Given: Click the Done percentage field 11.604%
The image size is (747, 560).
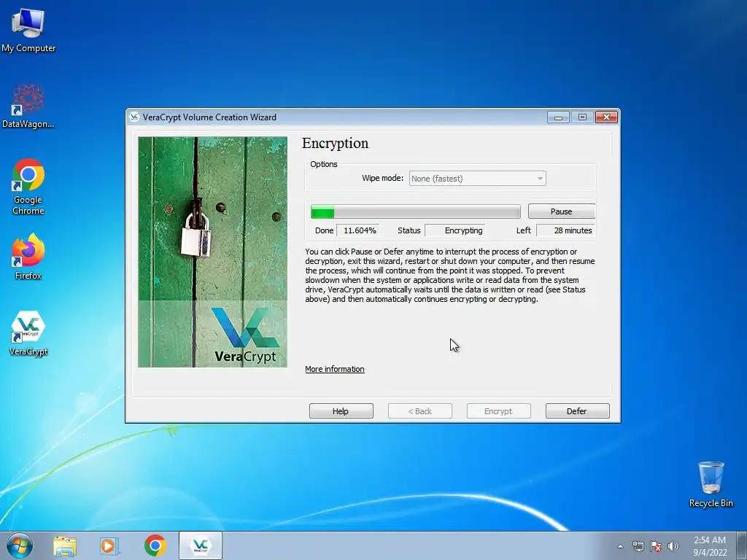Looking at the screenshot, I should pos(357,230).
